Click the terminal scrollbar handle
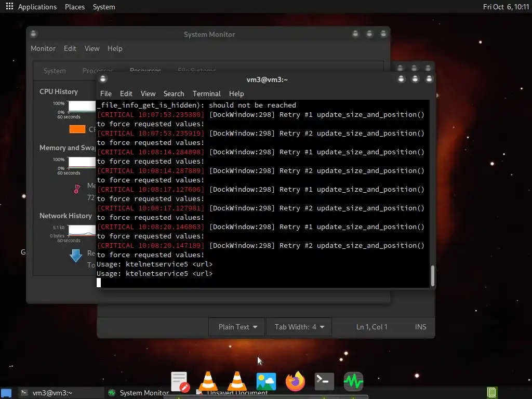This screenshot has width=532, height=399. click(433, 275)
